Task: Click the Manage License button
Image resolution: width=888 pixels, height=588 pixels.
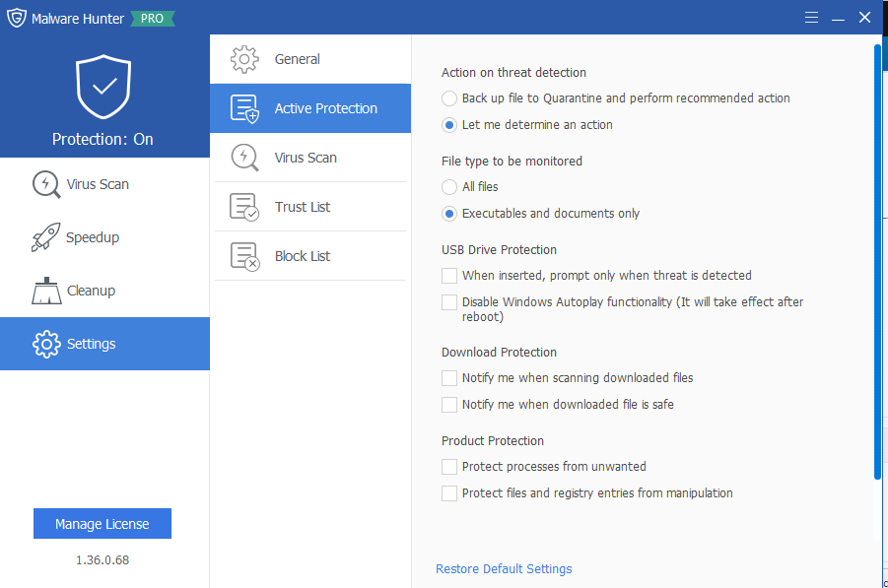Action: [102, 524]
